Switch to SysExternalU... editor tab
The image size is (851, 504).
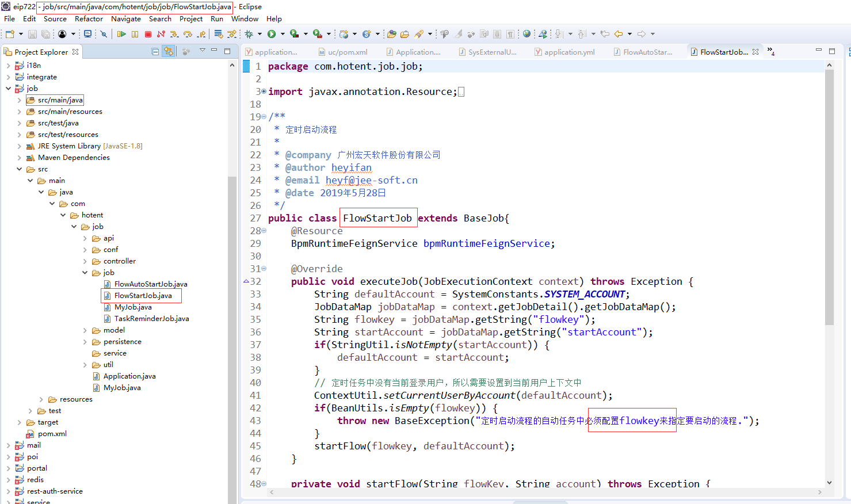tap(487, 52)
